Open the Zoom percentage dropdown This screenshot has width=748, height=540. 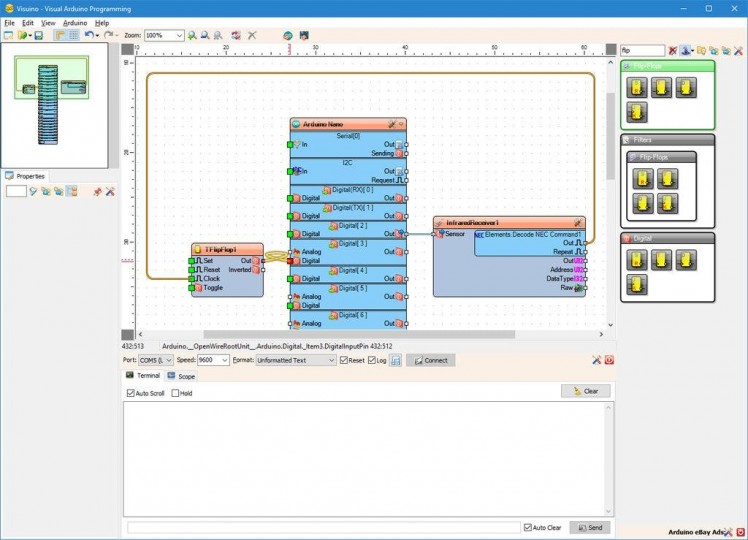(x=179, y=35)
